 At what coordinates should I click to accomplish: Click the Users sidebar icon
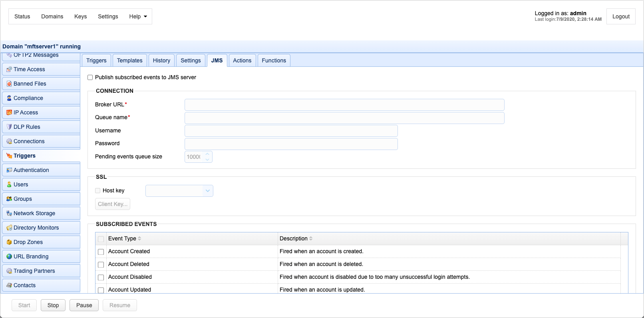coord(9,184)
